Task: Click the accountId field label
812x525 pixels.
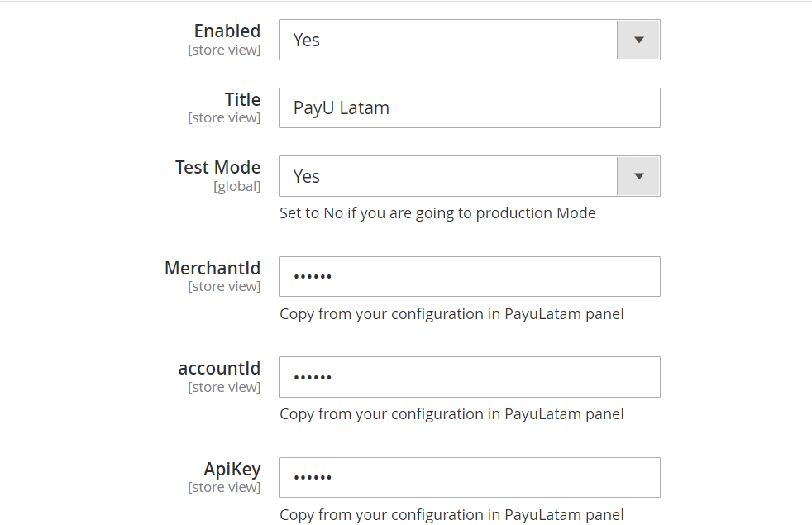Action: (x=219, y=369)
